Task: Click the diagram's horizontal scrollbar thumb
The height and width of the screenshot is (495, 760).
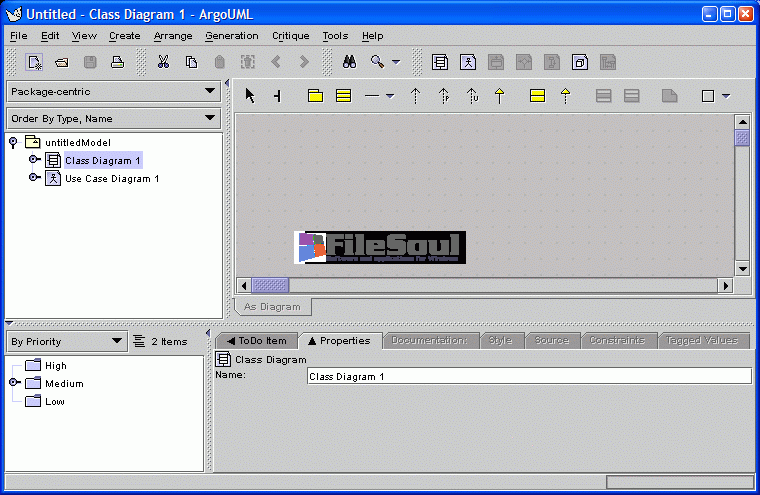Action: (x=269, y=286)
